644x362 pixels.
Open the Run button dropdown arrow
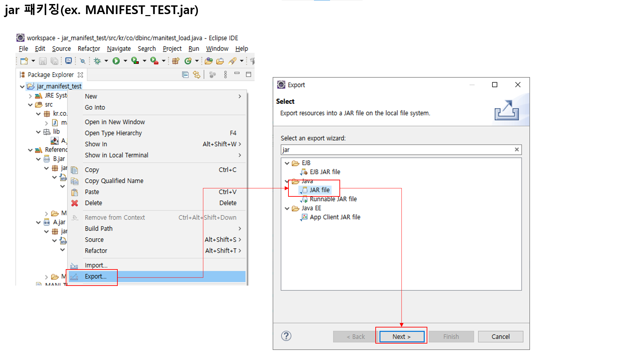tap(125, 61)
